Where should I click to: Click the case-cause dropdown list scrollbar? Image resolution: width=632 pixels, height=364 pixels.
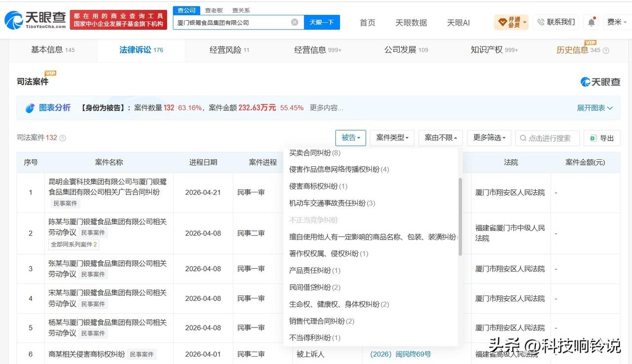tap(461, 217)
